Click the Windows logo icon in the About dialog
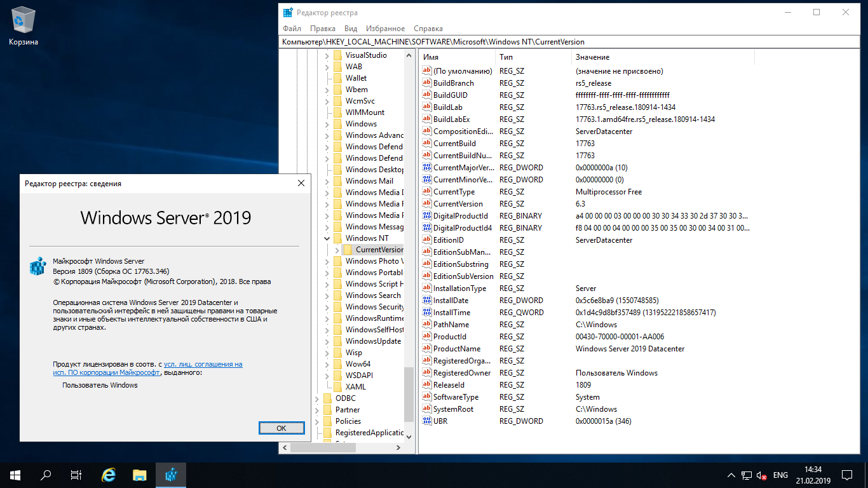The width and height of the screenshot is (868, 488). 38,266
